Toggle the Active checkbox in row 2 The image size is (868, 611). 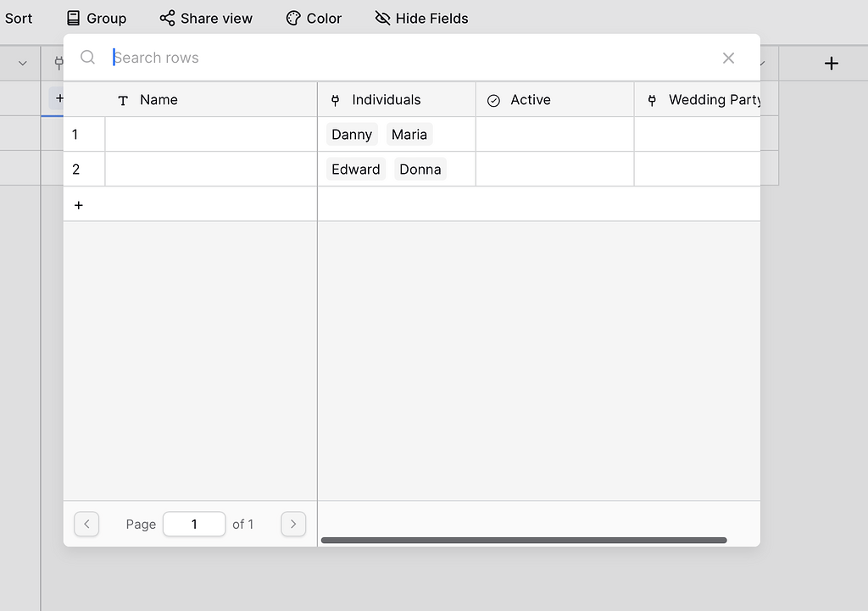click(554, 169)
